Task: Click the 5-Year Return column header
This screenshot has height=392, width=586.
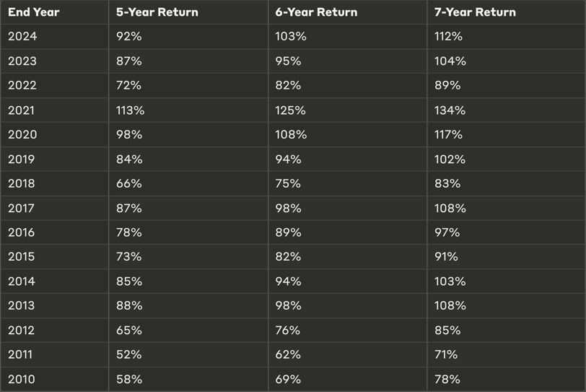Action: [157, 12]
